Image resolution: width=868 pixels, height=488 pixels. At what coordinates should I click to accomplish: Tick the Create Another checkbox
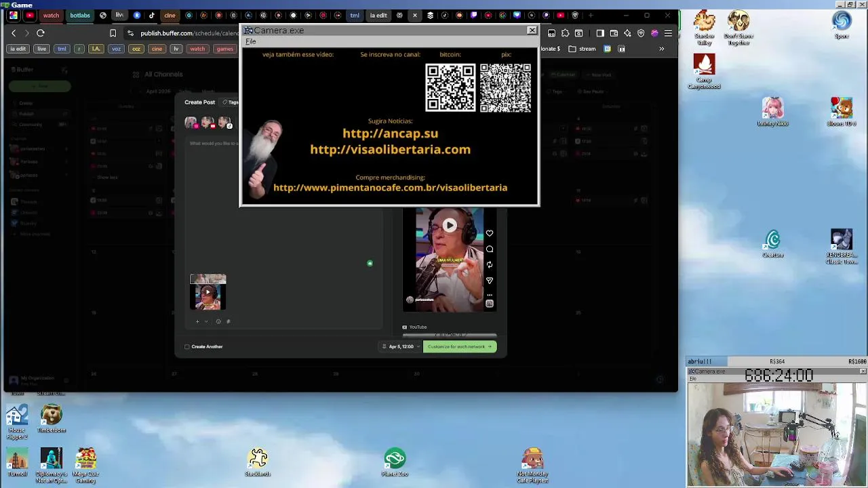coord(187,346)
